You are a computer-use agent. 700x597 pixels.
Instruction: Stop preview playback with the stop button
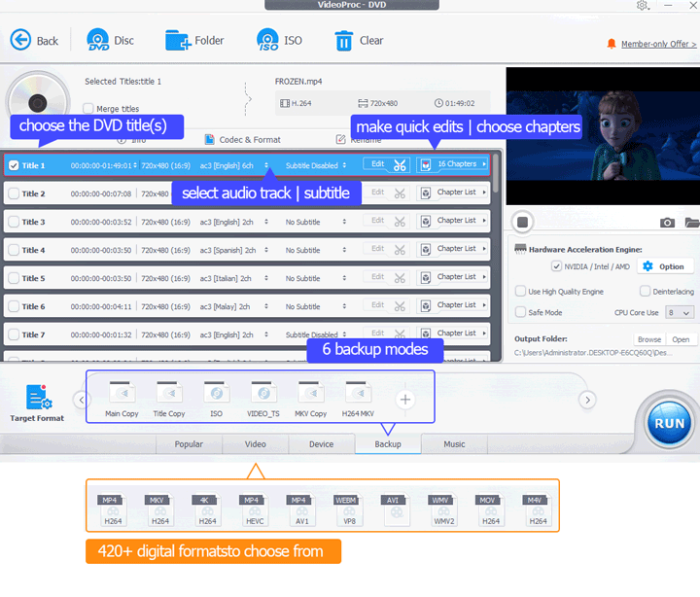pos(522,222)
